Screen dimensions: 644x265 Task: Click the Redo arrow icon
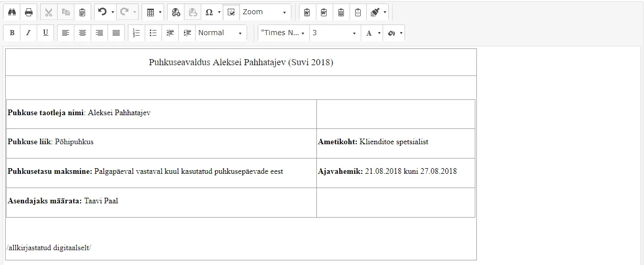point(124,12)
